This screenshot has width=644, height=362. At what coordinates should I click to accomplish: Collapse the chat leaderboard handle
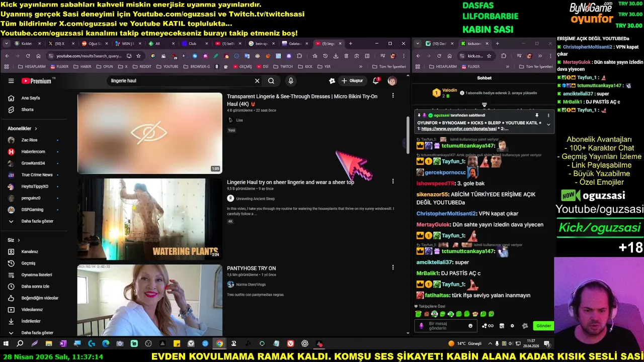pos(485,105)
